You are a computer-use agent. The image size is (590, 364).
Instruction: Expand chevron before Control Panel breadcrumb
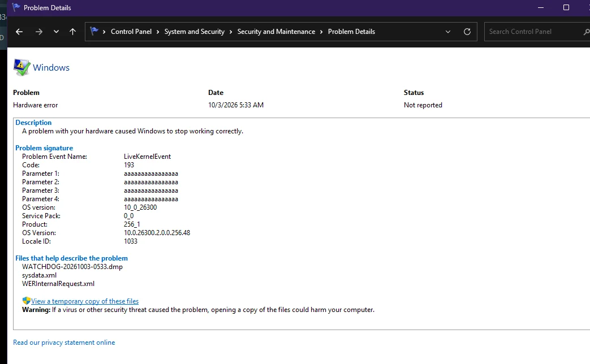pos(104,32)
